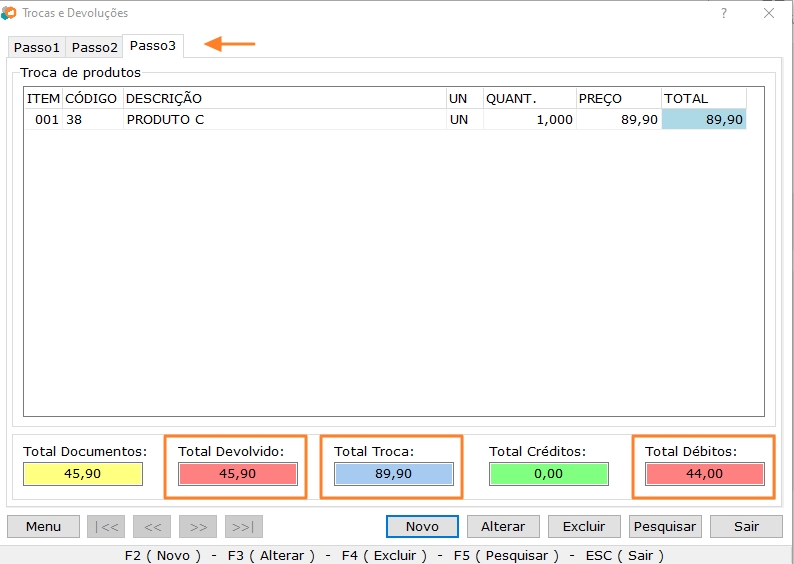
Task: Go to last record navigation button
Action: pos(244,526)
